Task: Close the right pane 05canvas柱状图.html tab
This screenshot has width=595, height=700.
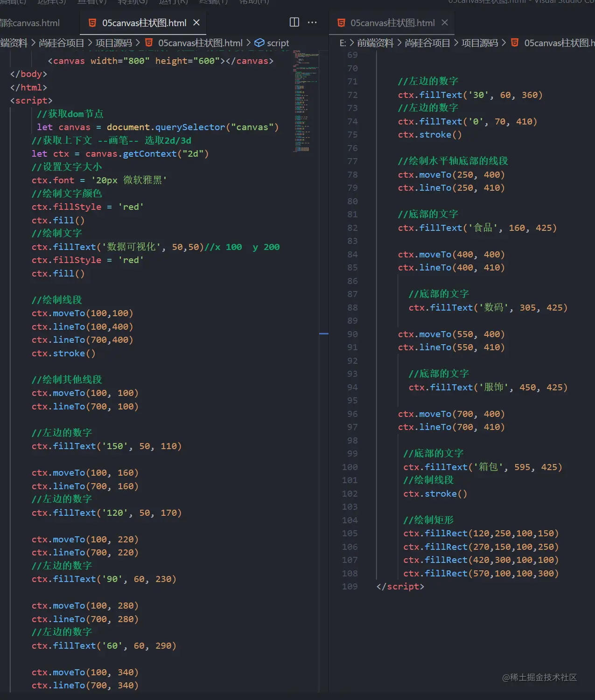Action: click(445, 22)
